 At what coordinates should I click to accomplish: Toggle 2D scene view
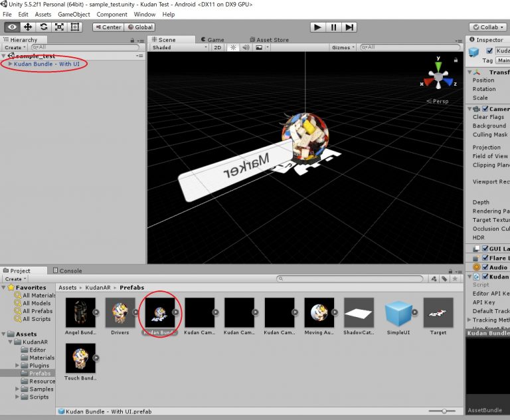218,48
